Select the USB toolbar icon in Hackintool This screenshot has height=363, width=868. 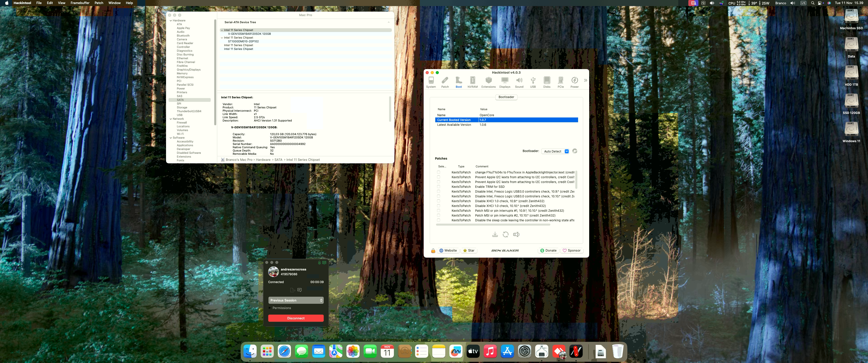(533, 82)
